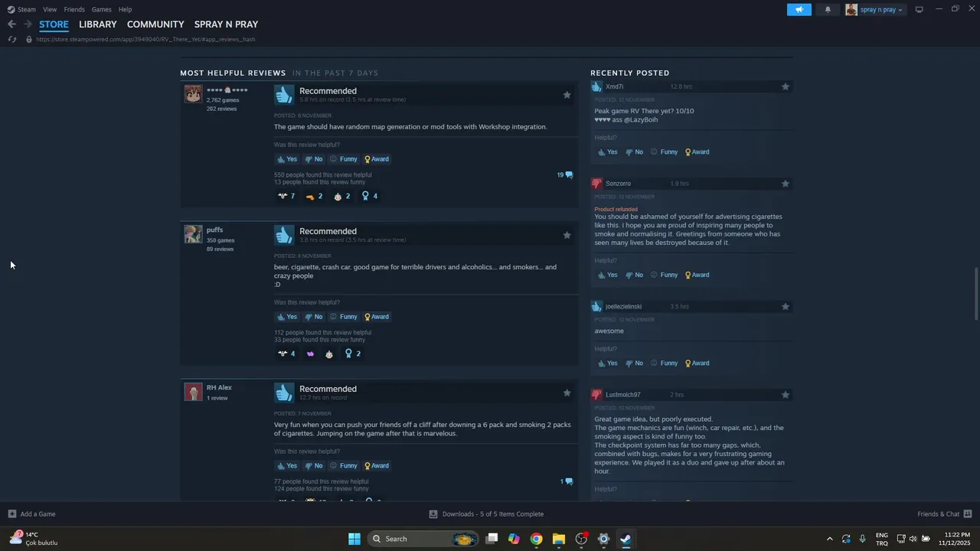Show hidden system tray icons chevron
Screen dimensions: 980x551
click(829, 539)
